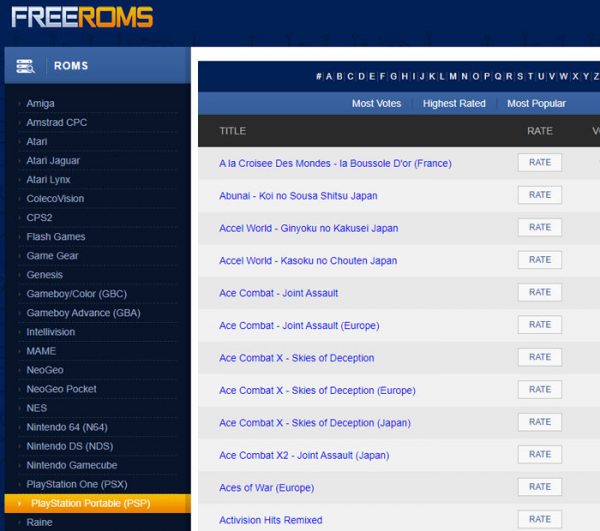This screenshot has width=600, height=531.
Task: Switch to Highest Rated tab
Action: point(454,103)
